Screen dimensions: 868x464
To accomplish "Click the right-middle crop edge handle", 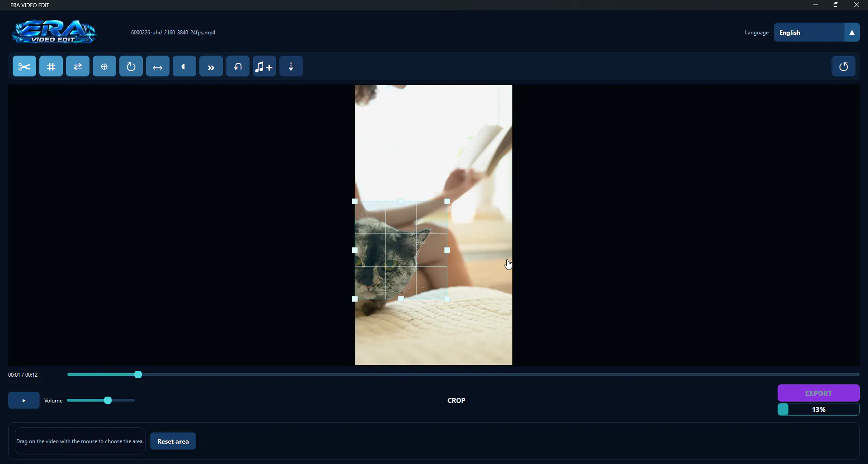I will [x=447, y=250].
